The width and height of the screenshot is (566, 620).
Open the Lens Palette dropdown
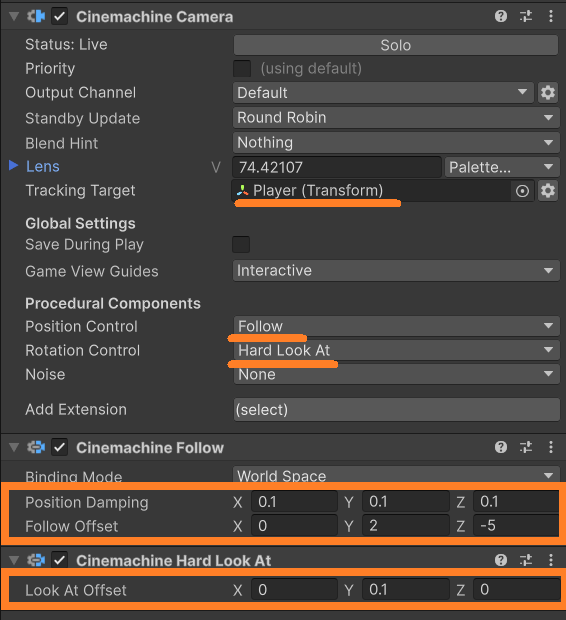[502, 167]
